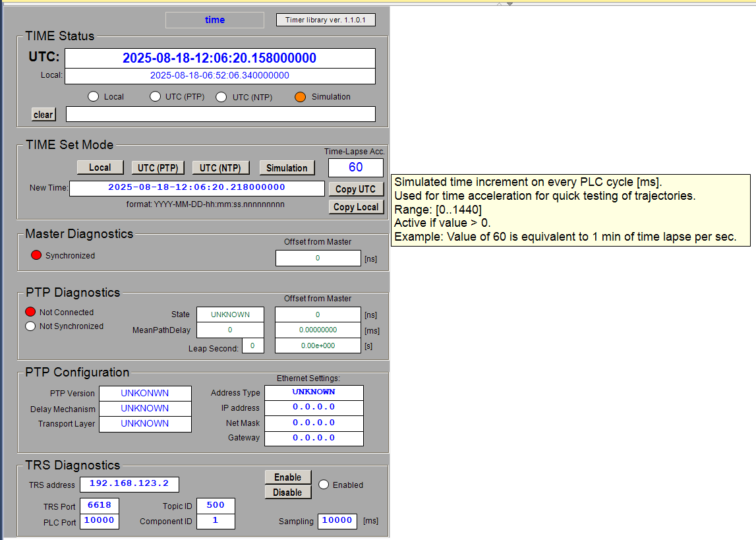Screen dimensions: 756x540
Task: Click the Copy UTC button
Action: tap(355, 189)
